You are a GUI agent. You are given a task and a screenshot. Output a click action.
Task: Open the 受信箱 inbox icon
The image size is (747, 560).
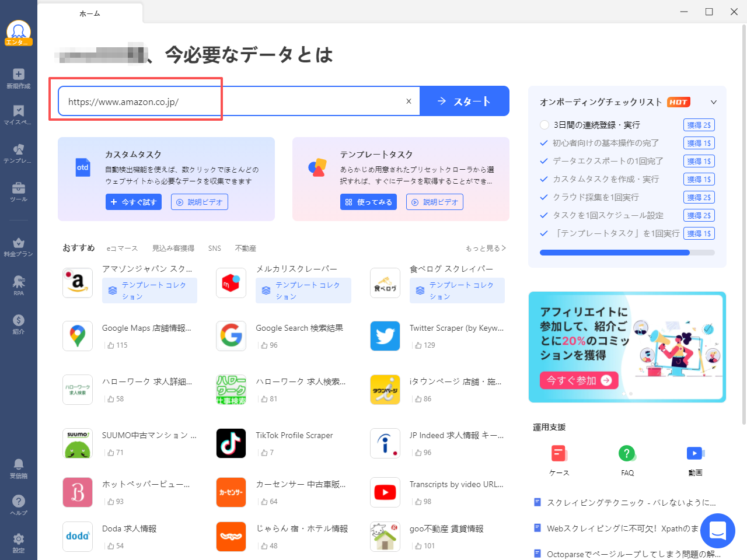coord(18,468)
